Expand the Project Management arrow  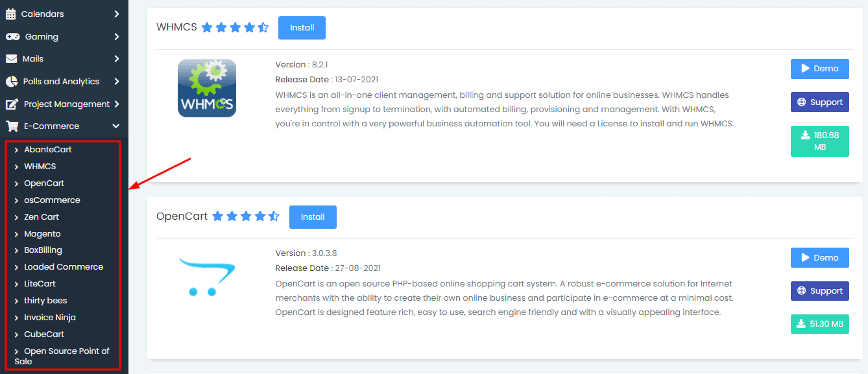pos(116,104)
